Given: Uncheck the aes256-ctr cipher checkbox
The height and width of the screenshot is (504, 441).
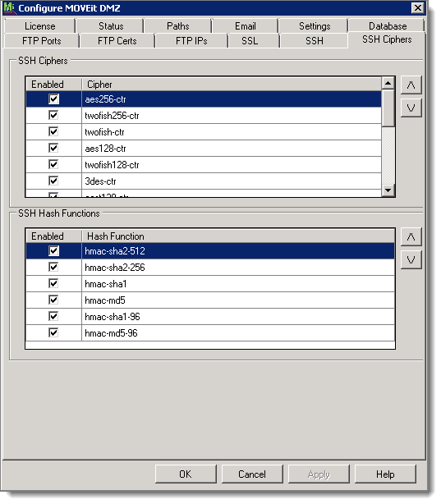Looking at the screenshot, I should (53, 99).
